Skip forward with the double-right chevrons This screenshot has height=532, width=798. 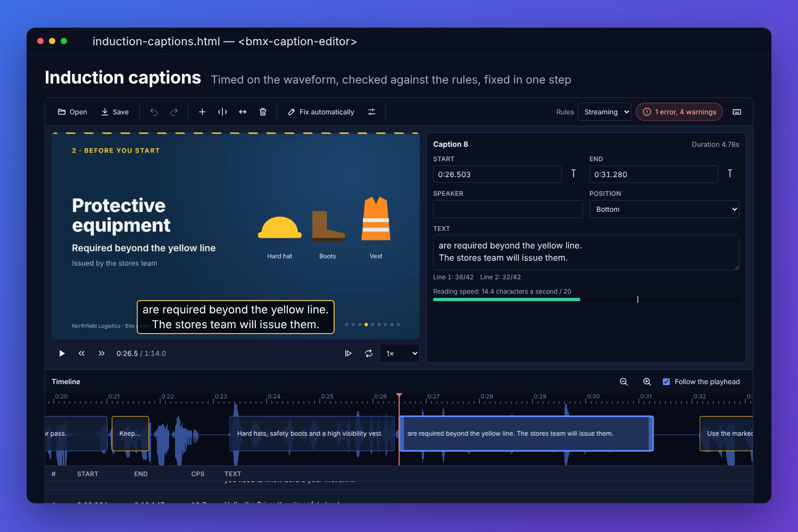click(x=102, y=353)
